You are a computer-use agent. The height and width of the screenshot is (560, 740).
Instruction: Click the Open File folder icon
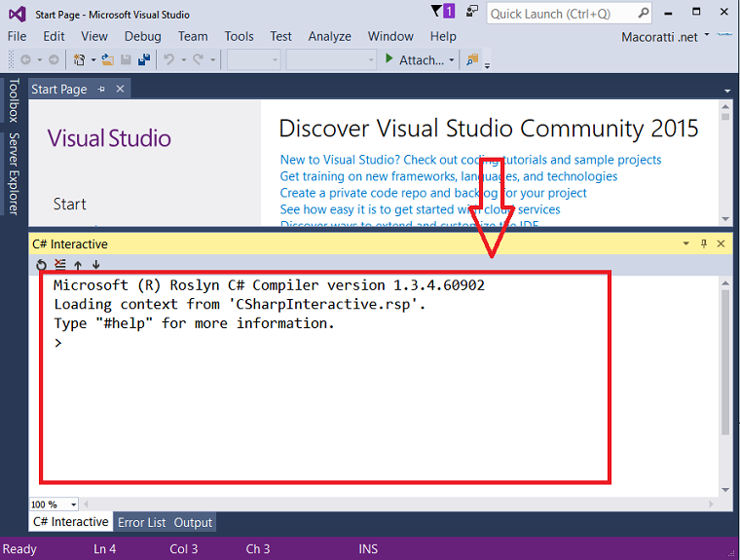point(108,60)
